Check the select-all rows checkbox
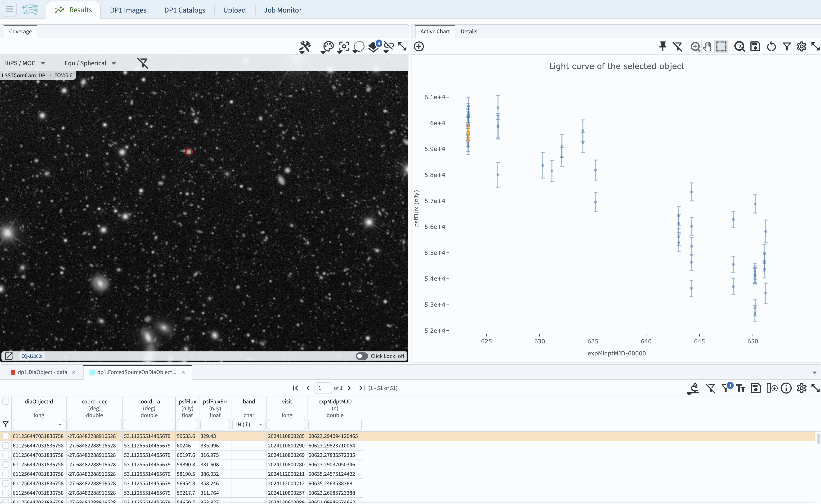The width and height of the screenshot is (821, 504). pyautogui.click(x=6, y=401)
